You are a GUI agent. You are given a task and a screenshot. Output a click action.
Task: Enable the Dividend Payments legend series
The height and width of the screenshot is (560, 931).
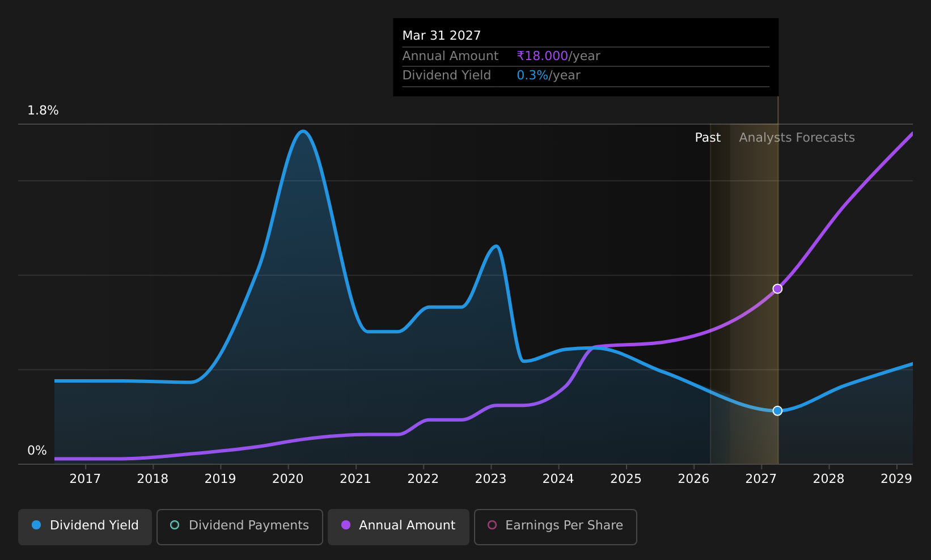pos(240,527)
